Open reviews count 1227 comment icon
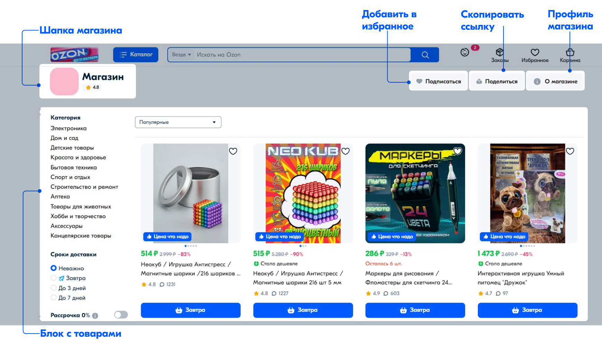602x364 pixels. (274, 293)
